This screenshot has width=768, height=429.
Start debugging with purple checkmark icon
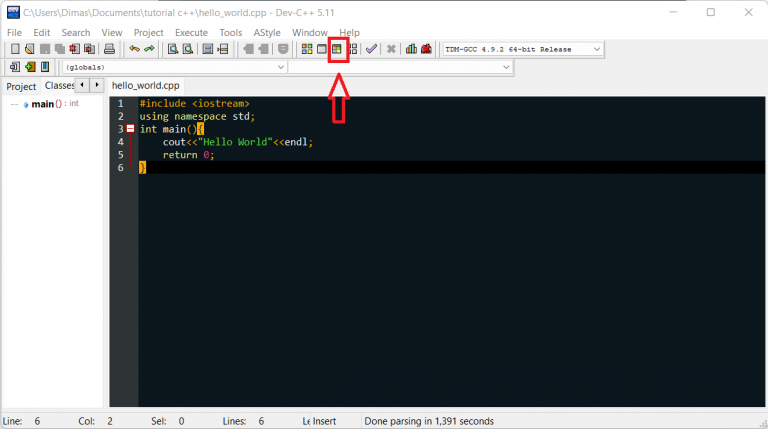click(x=371, y=49)
